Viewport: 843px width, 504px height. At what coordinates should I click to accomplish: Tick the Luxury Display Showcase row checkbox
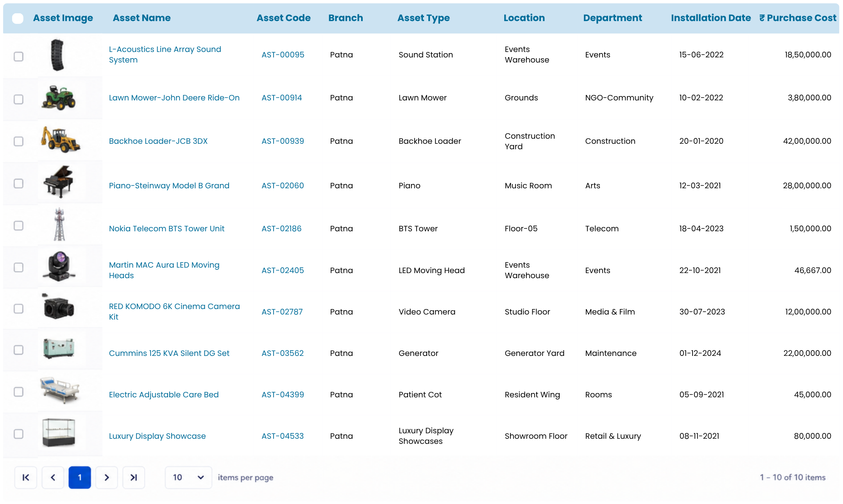click(x=18, y=434)
